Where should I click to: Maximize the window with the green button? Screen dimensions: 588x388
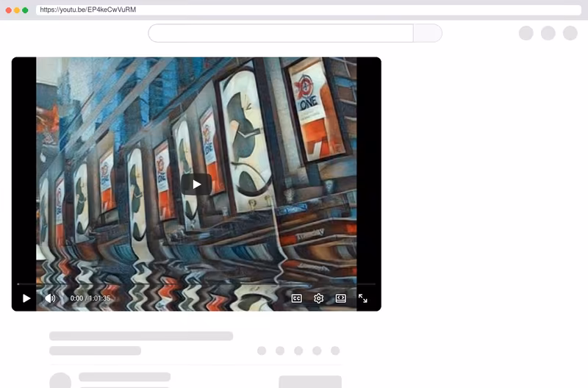point(25,10)
